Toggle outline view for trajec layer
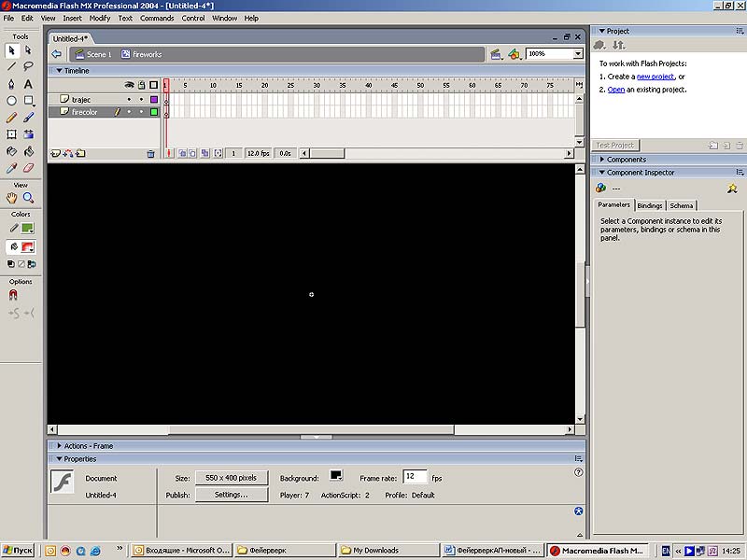 point(154,99)
